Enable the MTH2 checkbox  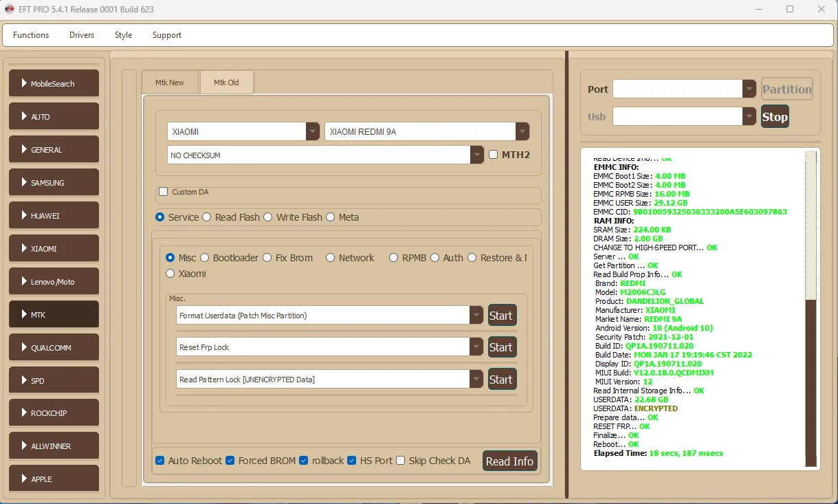(494, 155)
